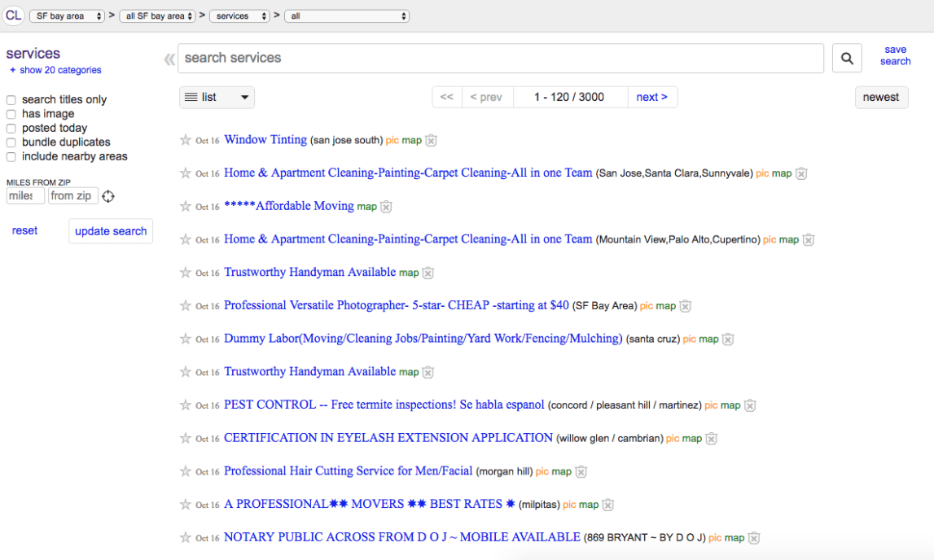Click the magnifying glass search button

point(846,59)
